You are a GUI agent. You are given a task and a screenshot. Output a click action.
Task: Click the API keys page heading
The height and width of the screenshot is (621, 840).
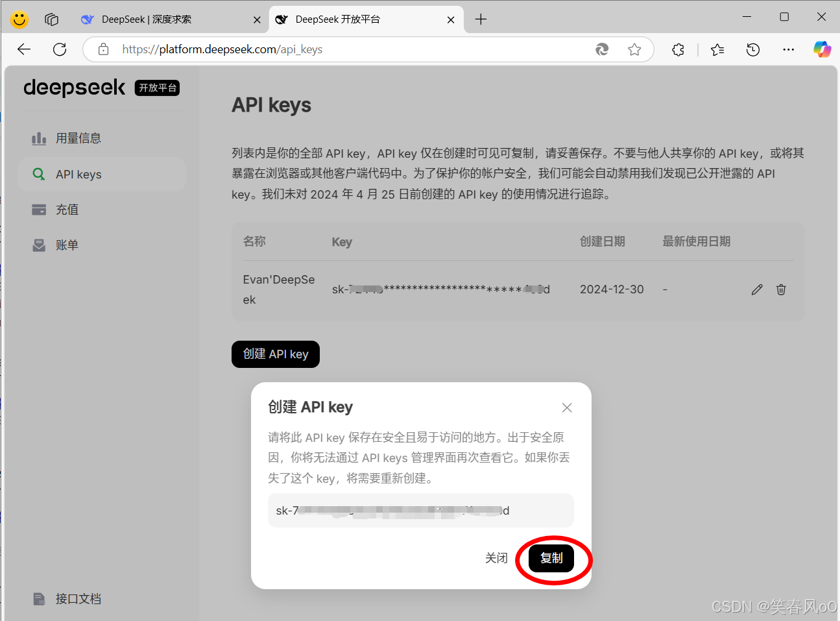272,105
